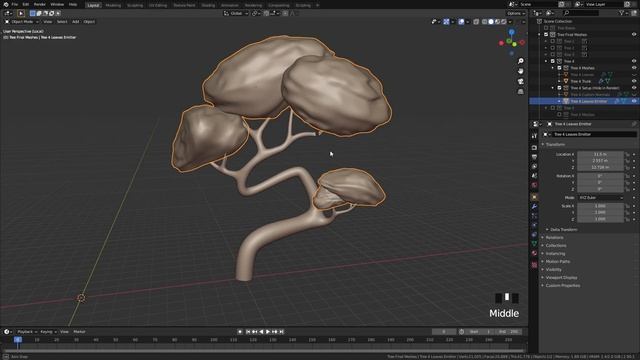This screenshot has height=360, width=640.
Task: Click the timeline Play button
Action: point(268,332)
